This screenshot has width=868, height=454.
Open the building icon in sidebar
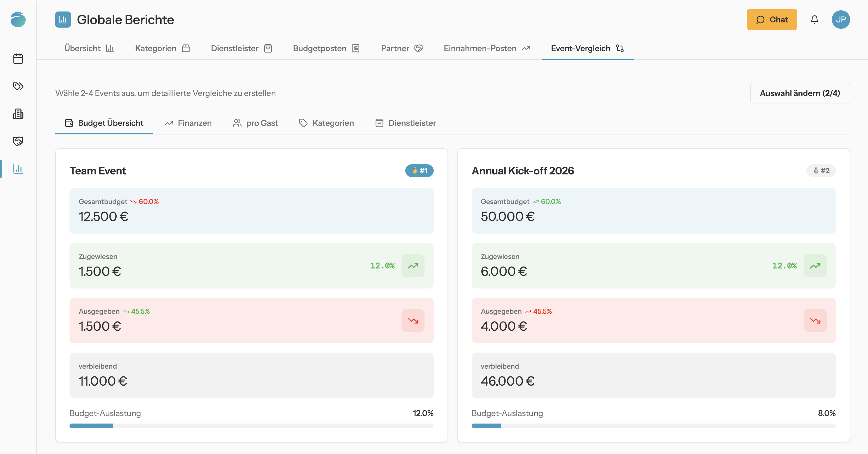coord(18,114)
